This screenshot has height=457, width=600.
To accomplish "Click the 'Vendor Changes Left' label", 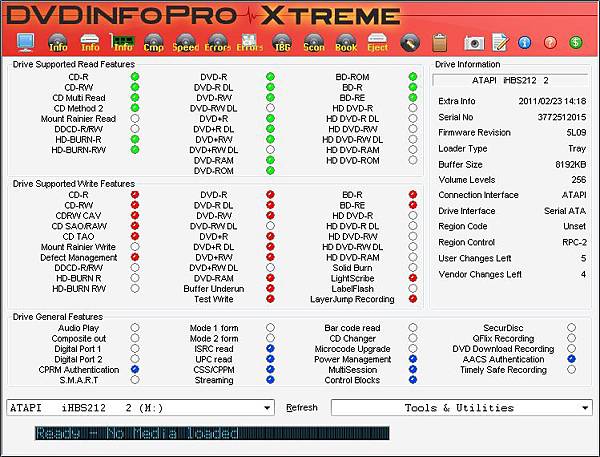I will point(480,274).
